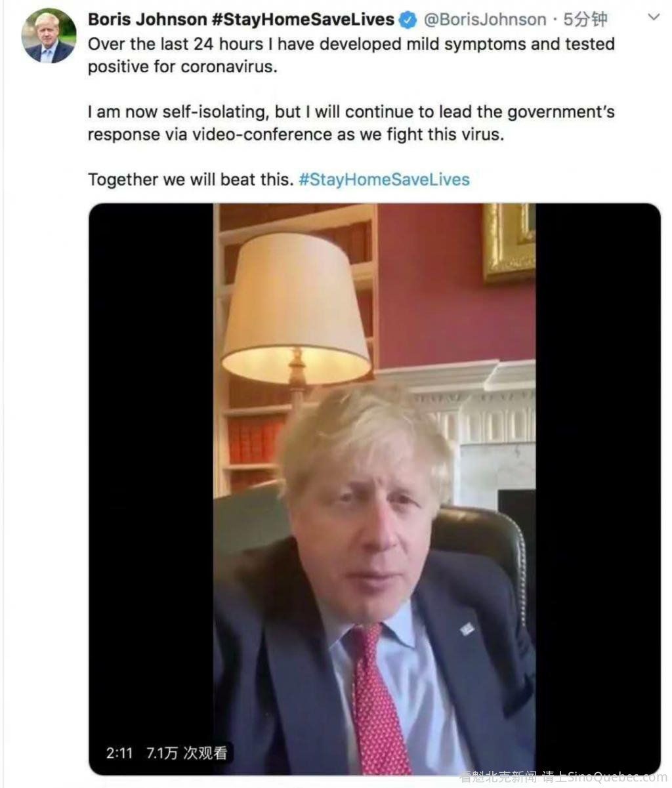This screenshot has width=672, height=788.
Task: Click the lamp shade in the video frame
Action: [295, 308]
